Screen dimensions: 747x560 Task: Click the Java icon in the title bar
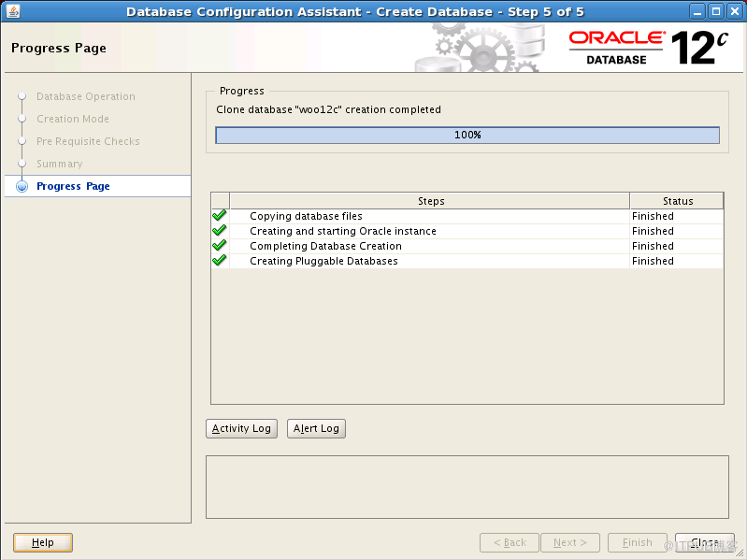click(13, 11)
